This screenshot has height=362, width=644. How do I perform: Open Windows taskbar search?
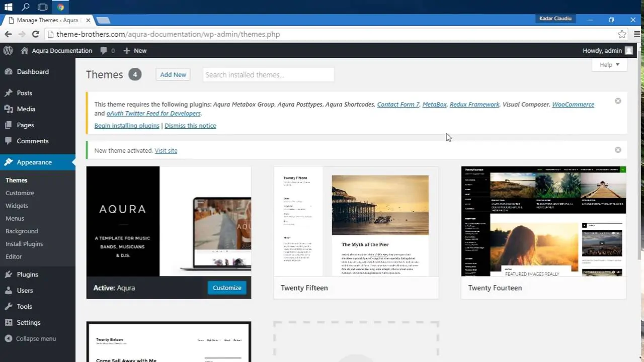tap(25, 7)
